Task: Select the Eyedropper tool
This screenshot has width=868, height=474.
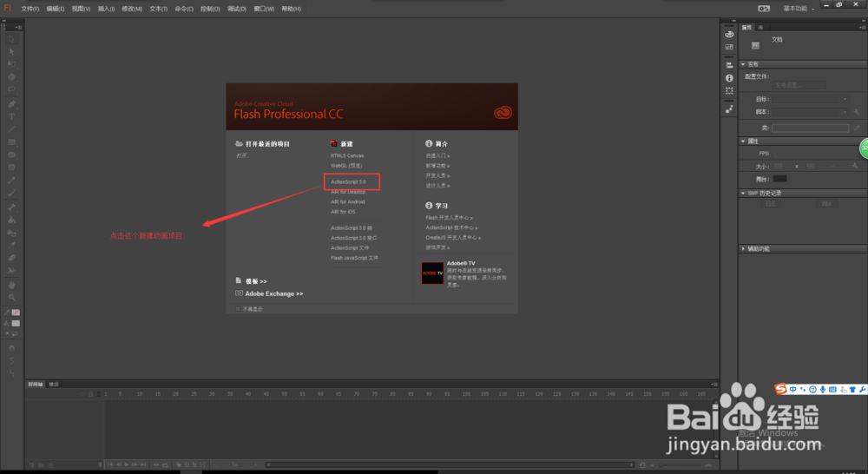Action: (x=11, y=246)
